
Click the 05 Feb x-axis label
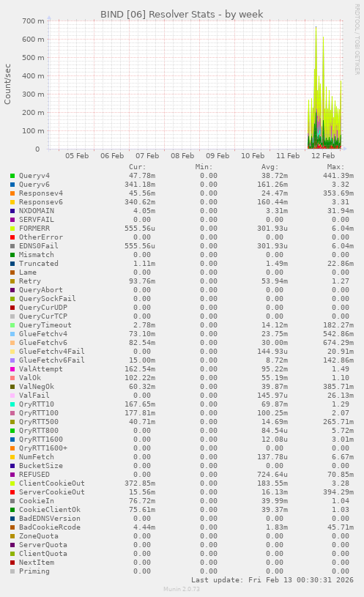(77, 156)
